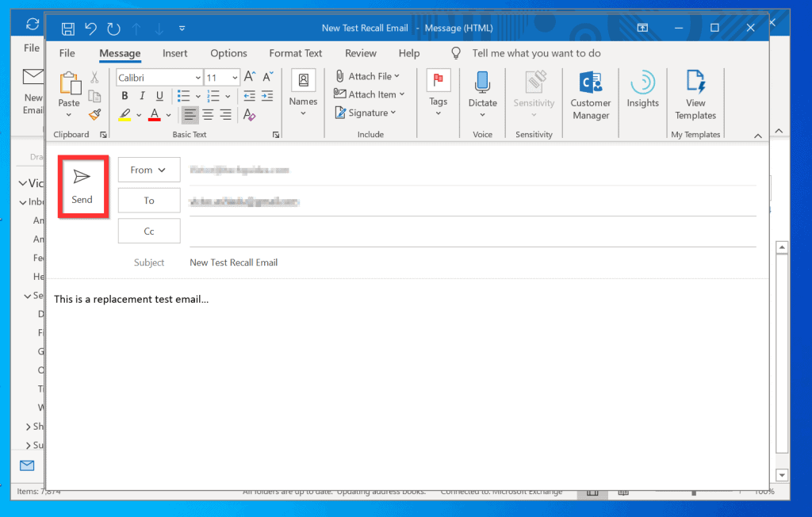The width and height of the screenshot is (812, 517).
Task: Toggle Italic formatting
Action: pyautogui.click(x=142, y=96)
